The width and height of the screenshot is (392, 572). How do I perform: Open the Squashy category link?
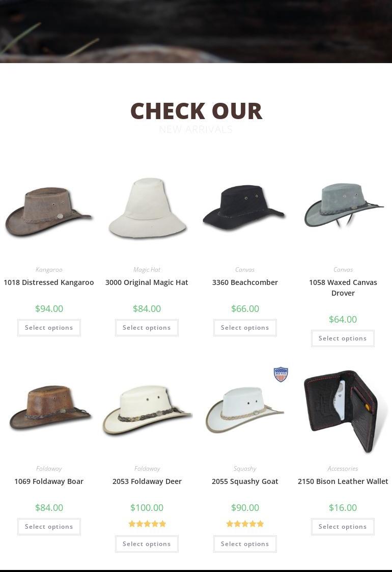(245, 468)
